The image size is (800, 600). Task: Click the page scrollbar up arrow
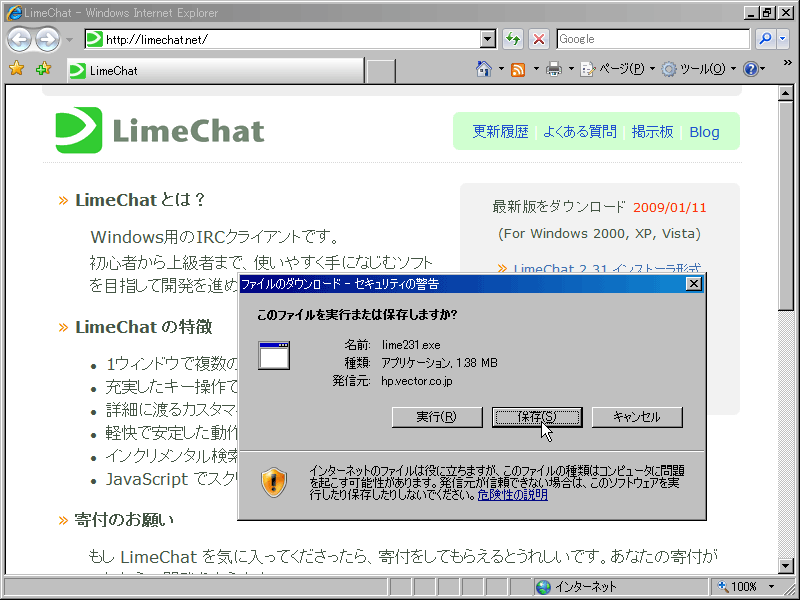tap(785, 93)
